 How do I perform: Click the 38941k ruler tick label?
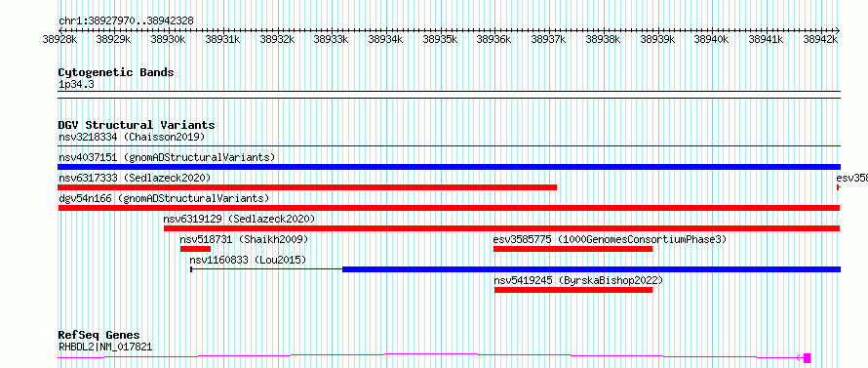pyautogui.click(x=767, y=39)
